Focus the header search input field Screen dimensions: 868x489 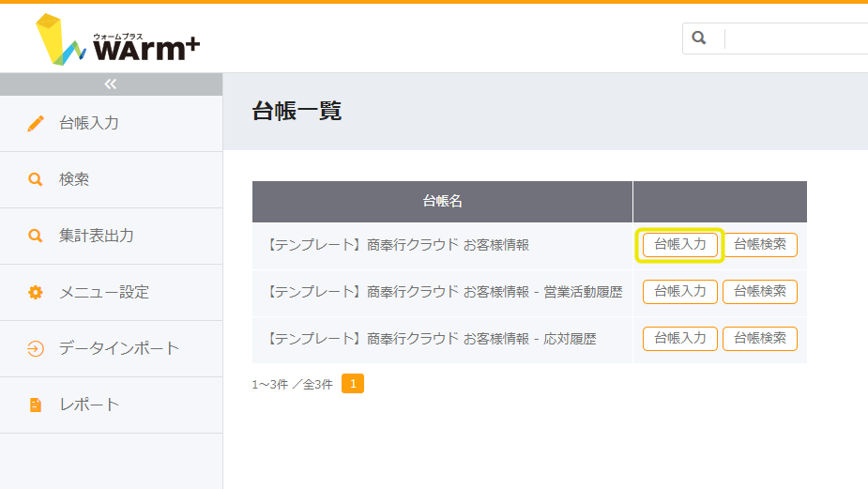(x=797, y=38)
